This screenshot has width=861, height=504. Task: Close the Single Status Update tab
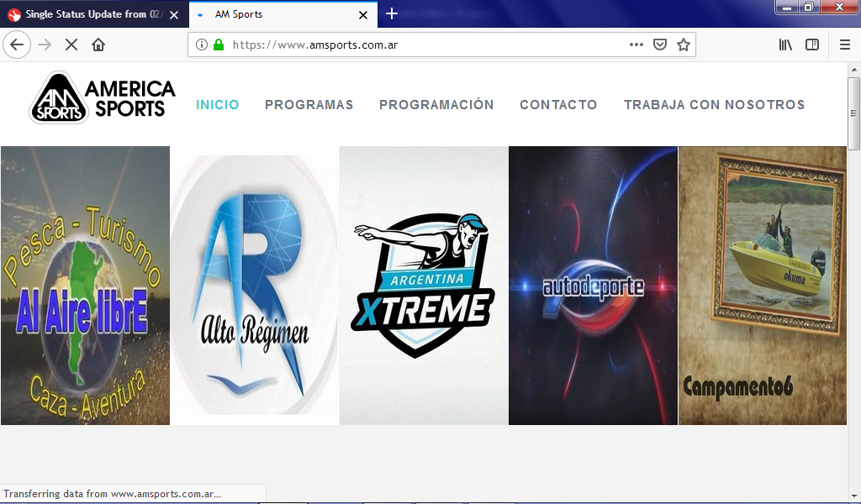[x=174, y=15]
